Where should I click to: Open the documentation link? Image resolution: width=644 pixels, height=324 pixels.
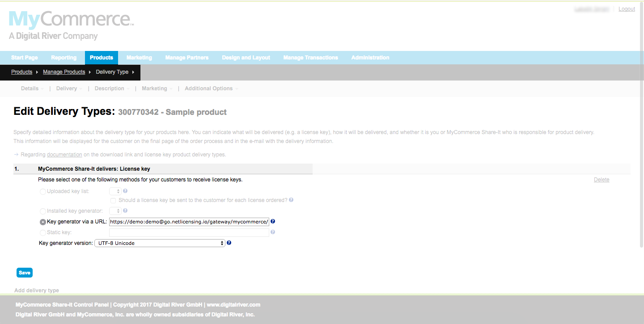point(64,155)
